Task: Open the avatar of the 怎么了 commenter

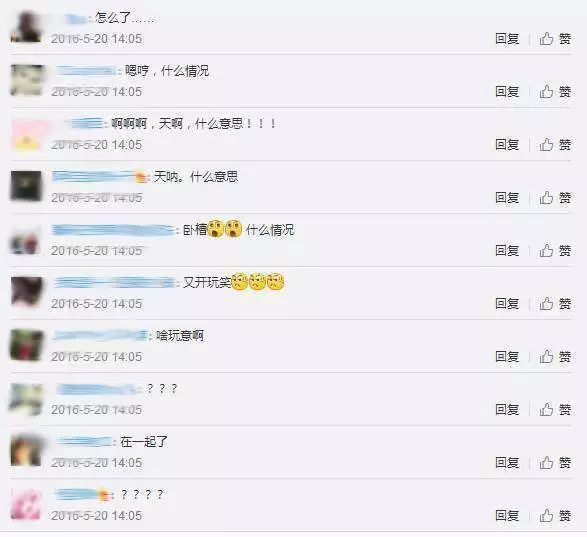Action: point(26,27)
